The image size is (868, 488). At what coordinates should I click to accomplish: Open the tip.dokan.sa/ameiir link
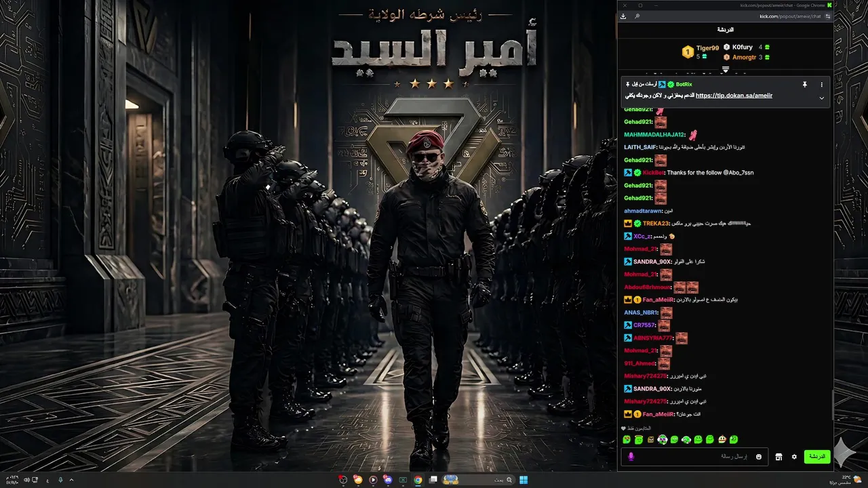[x=734, y=96]
